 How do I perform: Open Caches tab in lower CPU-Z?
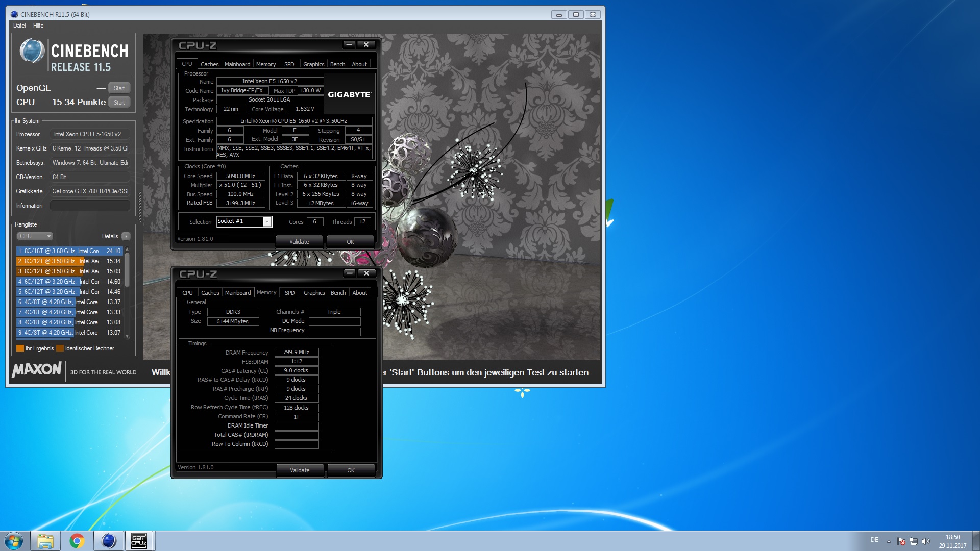point(210,293)
